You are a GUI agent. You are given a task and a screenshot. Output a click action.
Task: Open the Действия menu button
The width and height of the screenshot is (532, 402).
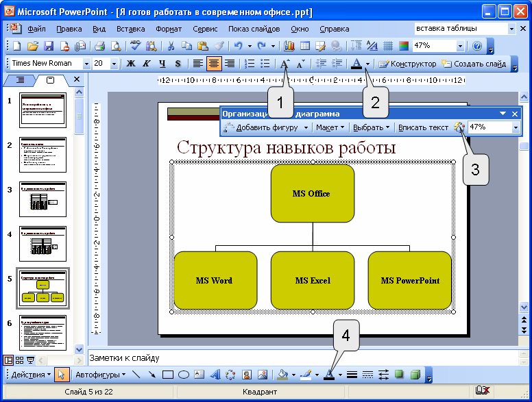pyautogui.click(x=31, y=375)
